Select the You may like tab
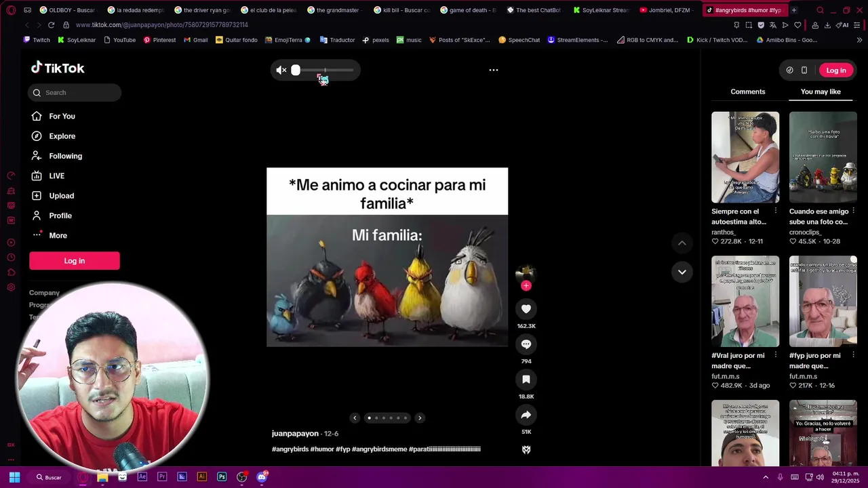Viewport: 868px width, 488px height. point(821,91)
